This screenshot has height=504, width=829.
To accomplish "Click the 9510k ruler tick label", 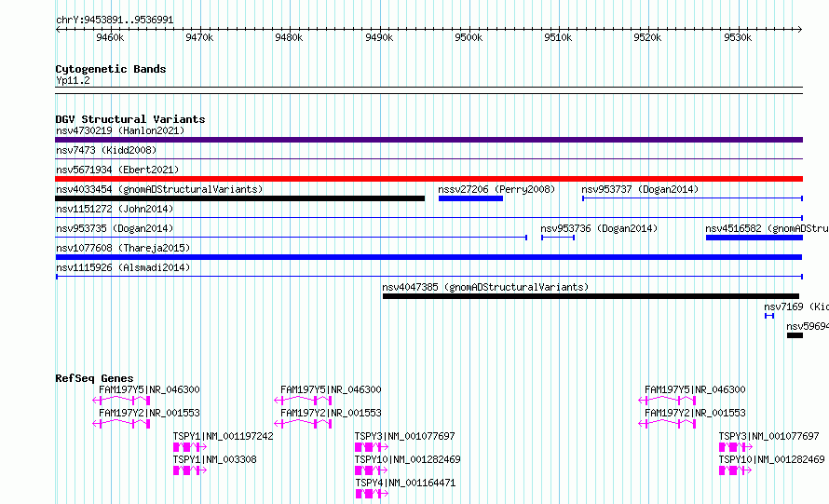I will (x=558, y=37).
